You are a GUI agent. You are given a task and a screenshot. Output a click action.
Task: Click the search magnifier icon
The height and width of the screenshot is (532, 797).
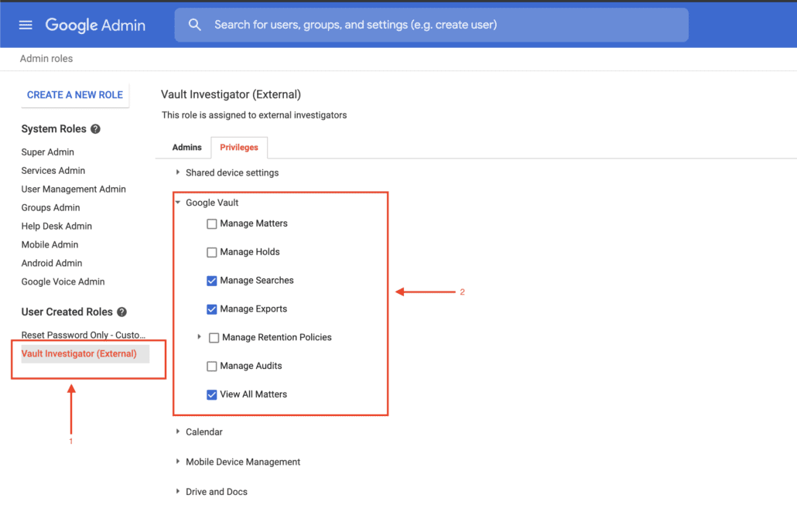194,24
